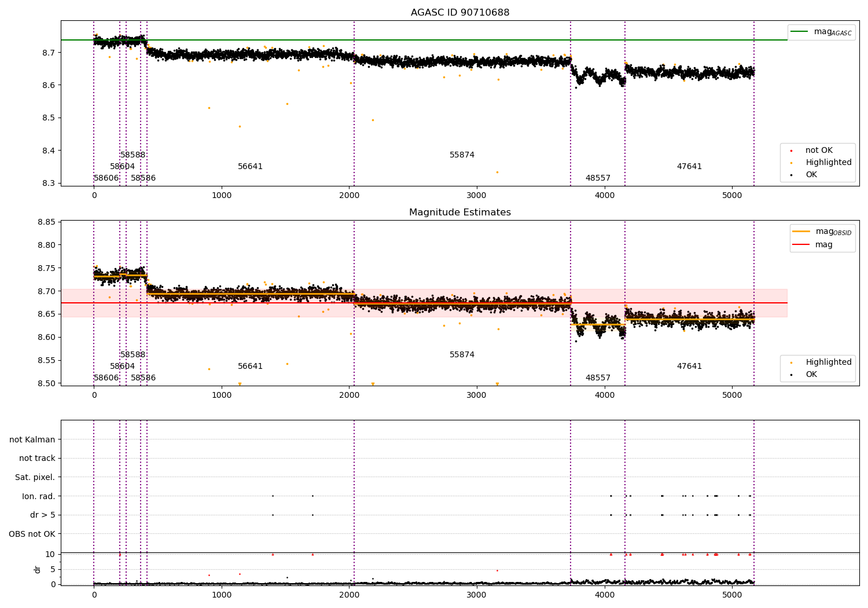Click the 8.75 y-axis tick label
The width and height of the screenshot is (868, 608).
point(46,268)
